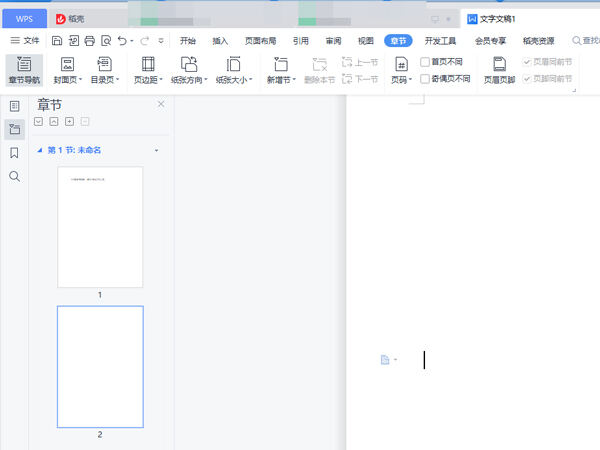Viewport: 600px width, 450px height.
Task: Close the 章节 navigation panel
Action: (161, 104)
